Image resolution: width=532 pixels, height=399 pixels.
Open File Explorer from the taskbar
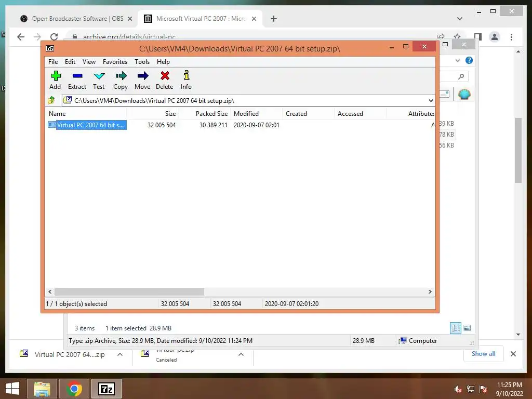(x=42, y=389)
